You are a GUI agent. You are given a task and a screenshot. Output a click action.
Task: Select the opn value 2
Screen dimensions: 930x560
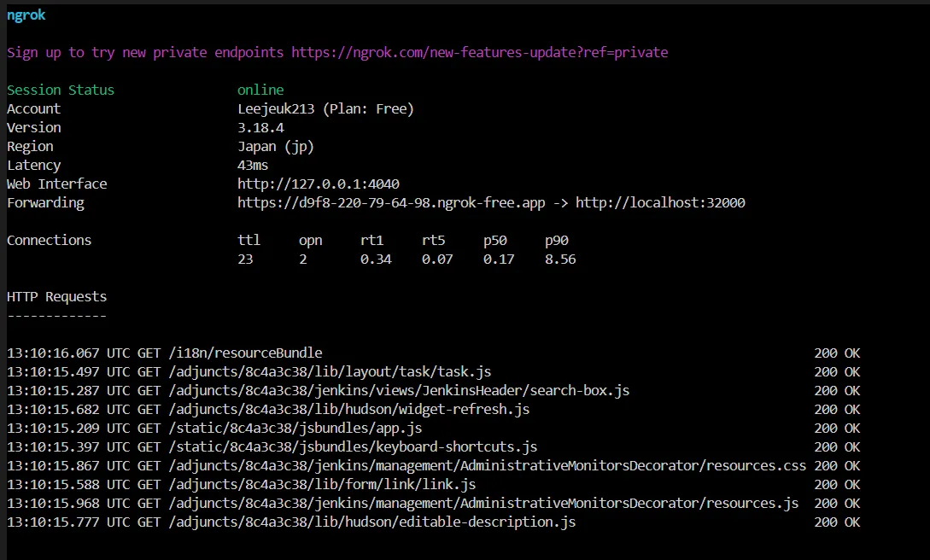tap(302, 260)
